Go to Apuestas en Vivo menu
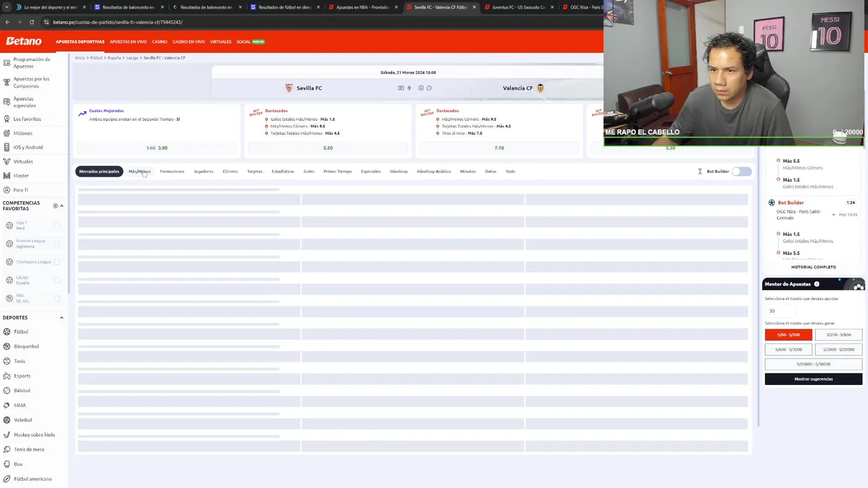This screenshot has height=488, width=868. (x=128, y=41)
